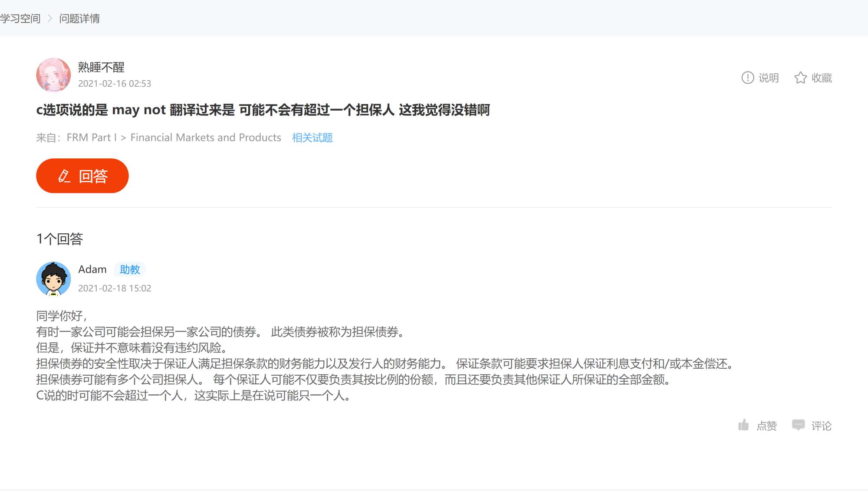Screen dimensions: 868x491
Task: Click the 收藏 favorite text label
Action: click(x=822, y=78)
